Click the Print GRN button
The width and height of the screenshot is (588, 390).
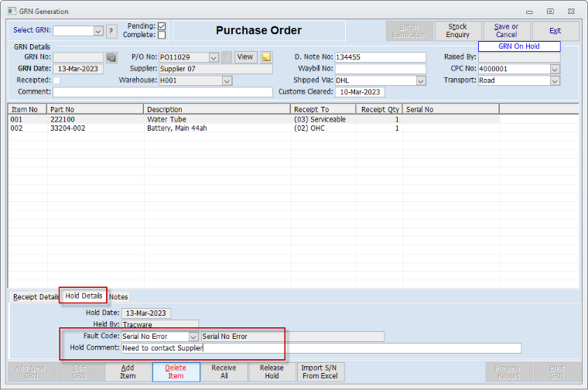(x=557, y=372)
